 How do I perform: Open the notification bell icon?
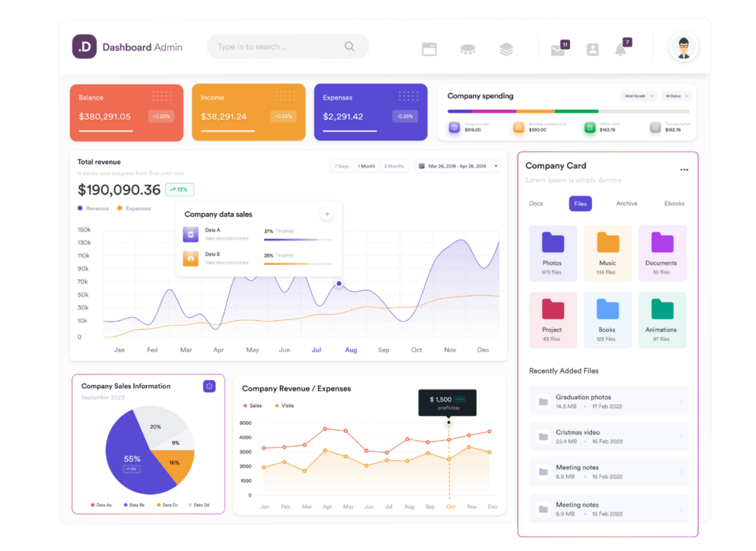[621, 49]
